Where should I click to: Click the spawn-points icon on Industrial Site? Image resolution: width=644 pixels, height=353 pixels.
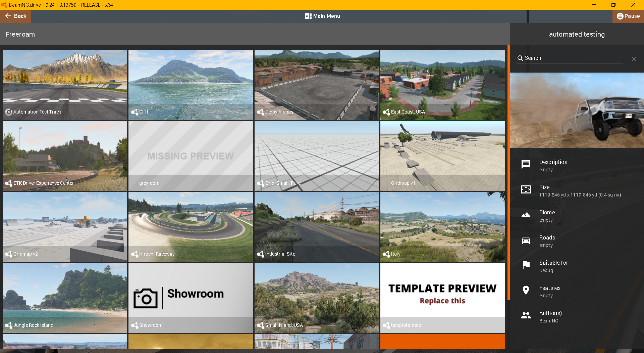click(x=261, y=254)
